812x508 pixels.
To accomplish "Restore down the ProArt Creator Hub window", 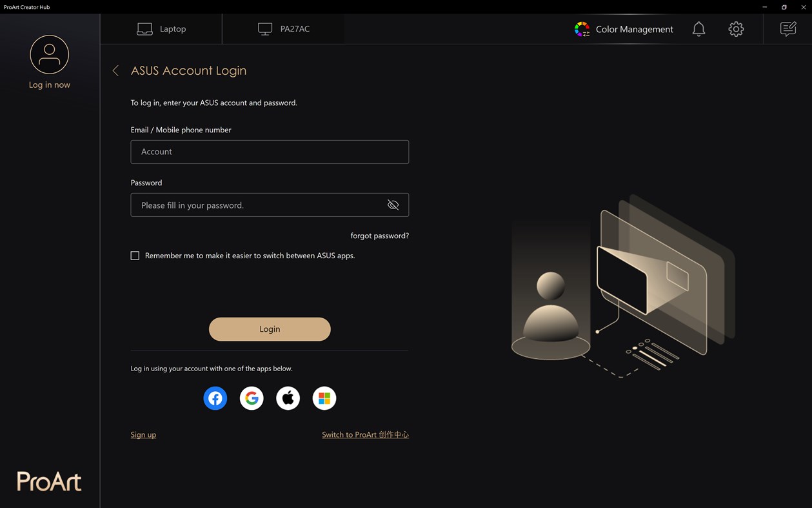I will tap(784, 6).
